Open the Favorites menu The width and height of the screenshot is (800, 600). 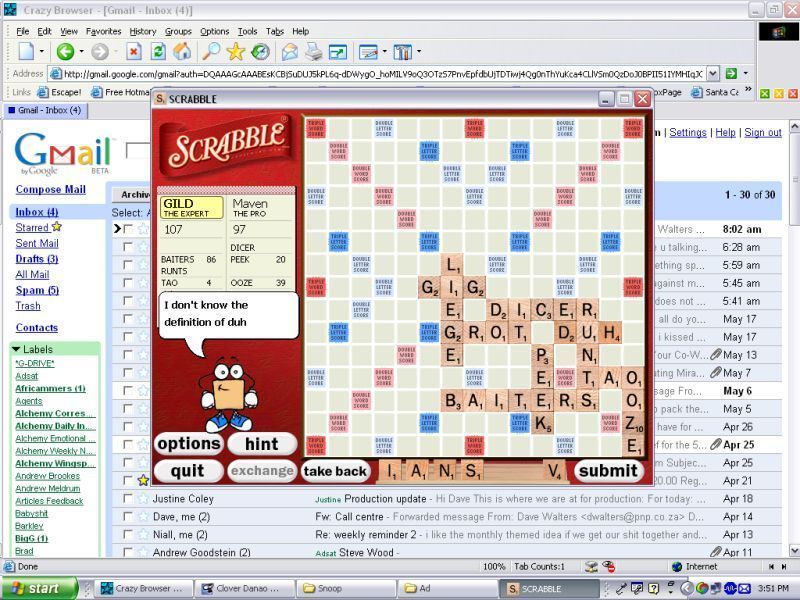(104, 31)
